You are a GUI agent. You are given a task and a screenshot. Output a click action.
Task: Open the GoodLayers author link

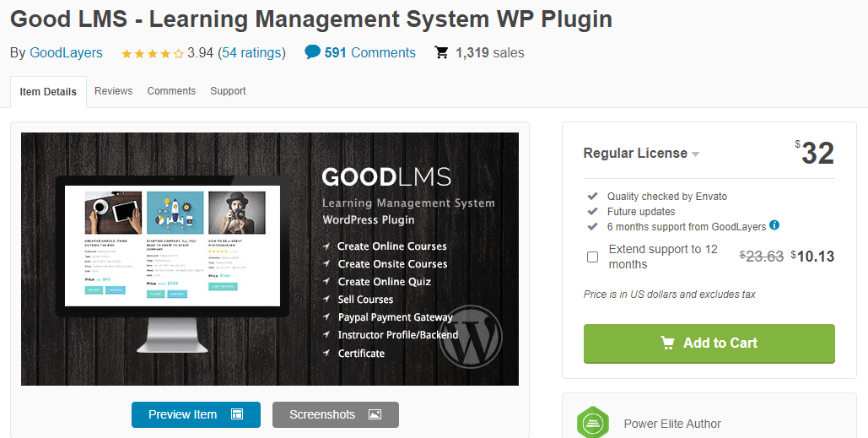66,52
